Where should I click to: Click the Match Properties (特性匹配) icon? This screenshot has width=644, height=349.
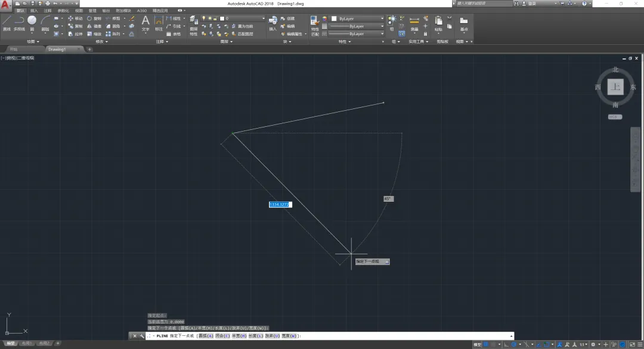click(315, 26)
